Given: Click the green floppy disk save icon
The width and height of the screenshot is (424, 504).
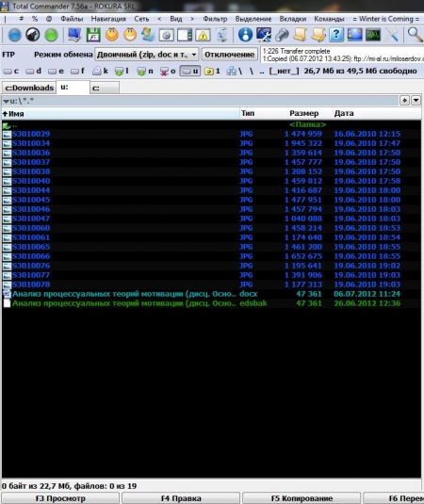Looking at the screenshot, I should [x=93, y=35].
